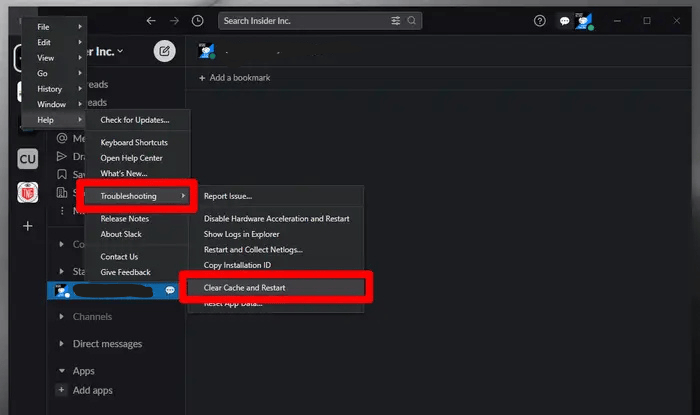Go forward with the right arrow
The width and height of the screenshot is (700, 415).
(174, 21)
